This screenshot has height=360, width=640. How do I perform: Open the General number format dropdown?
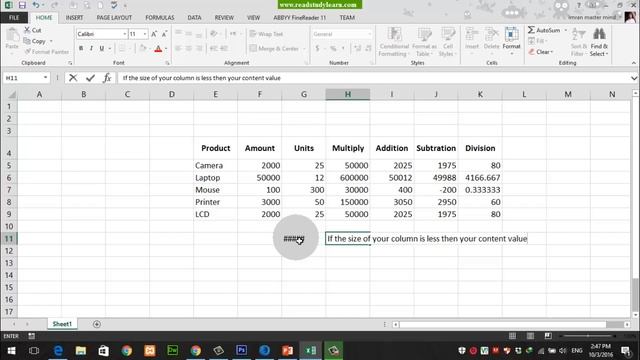370,34
